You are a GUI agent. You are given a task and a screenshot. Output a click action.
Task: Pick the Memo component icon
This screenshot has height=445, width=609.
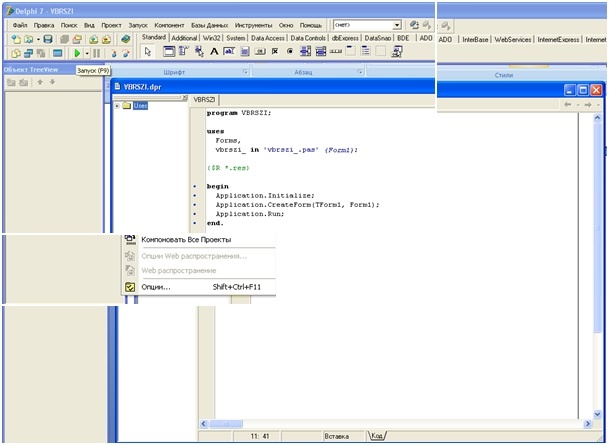pos(244,51)
